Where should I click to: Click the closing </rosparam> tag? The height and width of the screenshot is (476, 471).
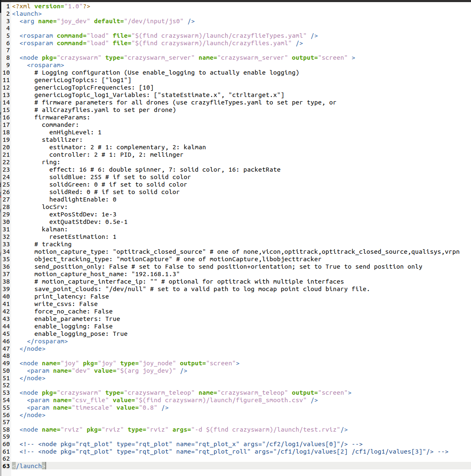tap(47, 341)
